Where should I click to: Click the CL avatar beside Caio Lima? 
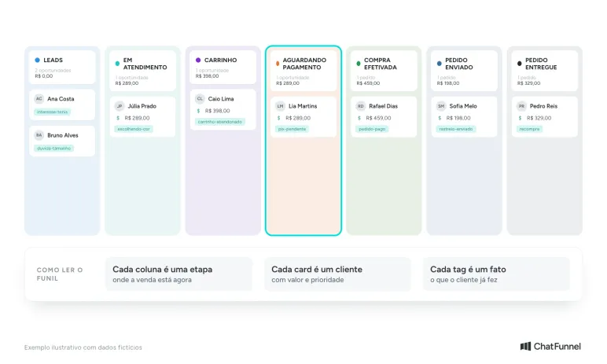(200, 99)
